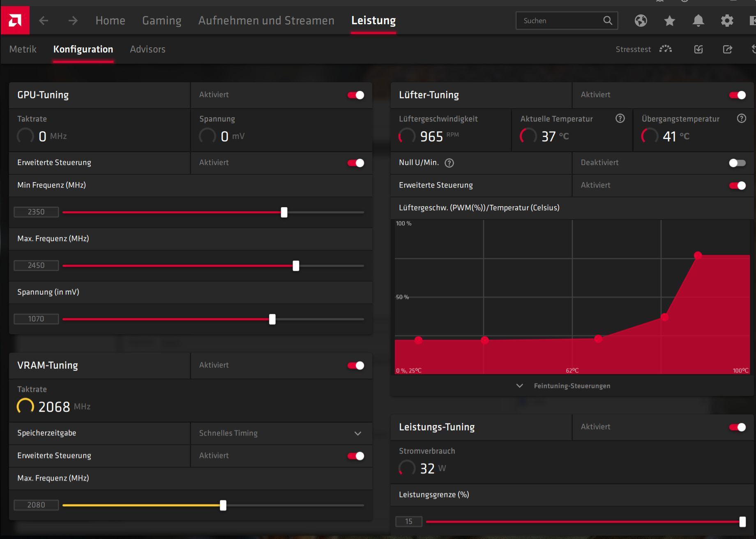The width and height of the screenshot is (756, 539).
Task: Click the load profile icon
Action: [698, 49]
